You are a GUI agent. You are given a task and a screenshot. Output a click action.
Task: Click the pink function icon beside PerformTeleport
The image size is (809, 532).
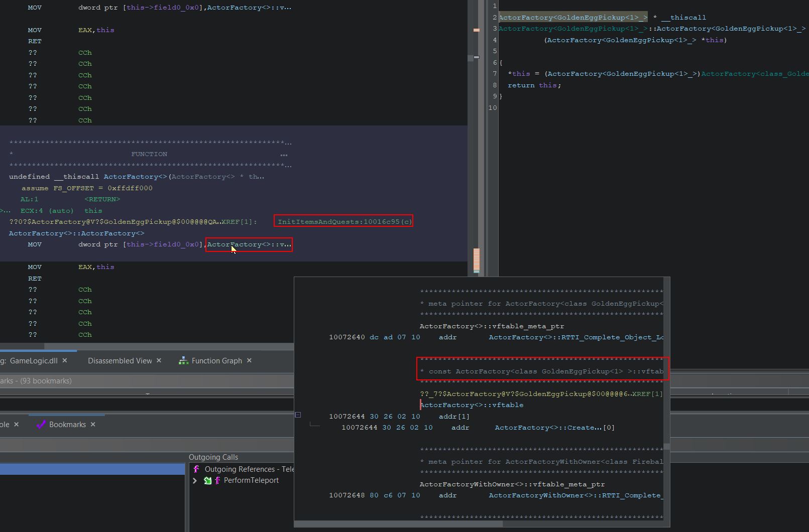click(217, 481)
